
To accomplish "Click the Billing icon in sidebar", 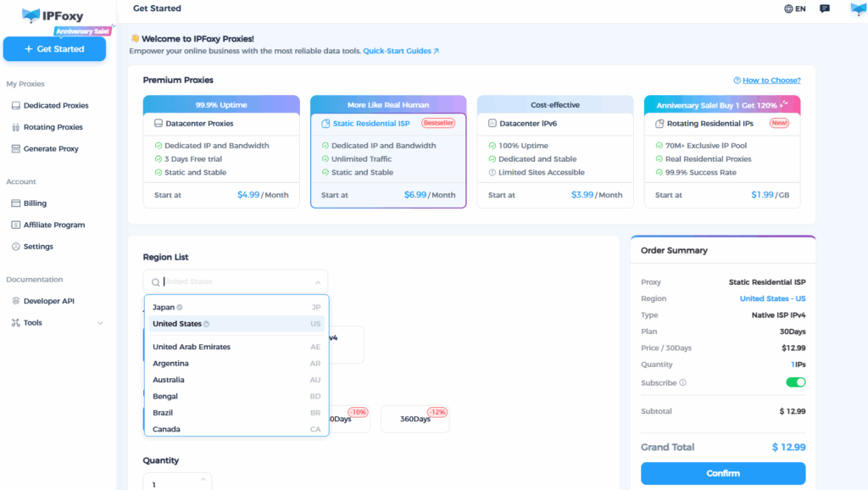I will [x=16, y=203].
